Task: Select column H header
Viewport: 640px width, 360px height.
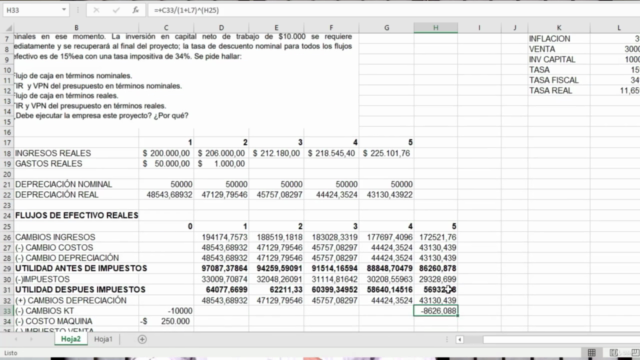Action: (436, 28)
